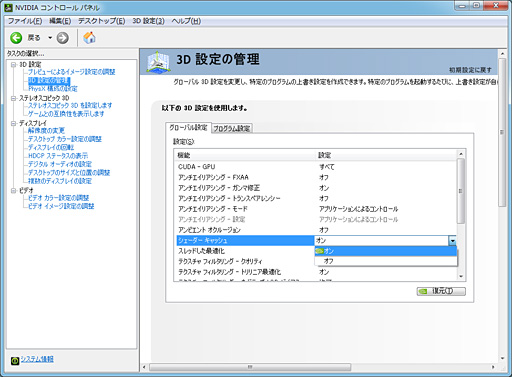512x377 pixels.
Task: Select アンチエイリアシング - トランスペアレンシー row
Action: pos(316,198)
